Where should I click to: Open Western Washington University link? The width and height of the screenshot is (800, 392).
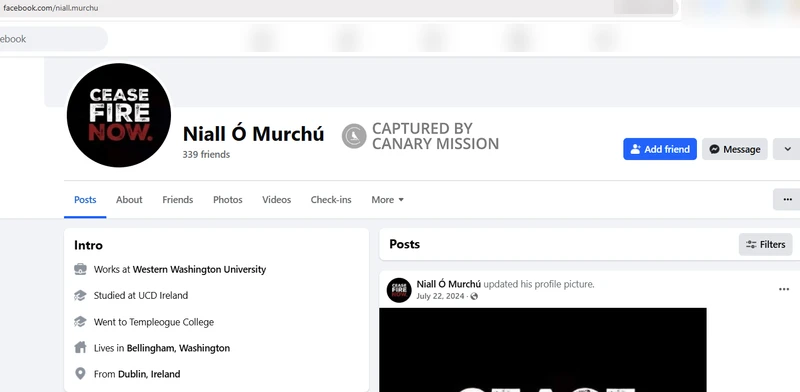199,269
